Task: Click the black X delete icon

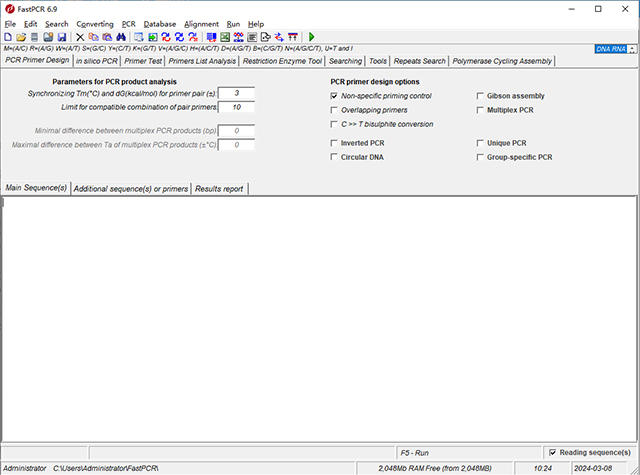Action: (x=80, y=37)
